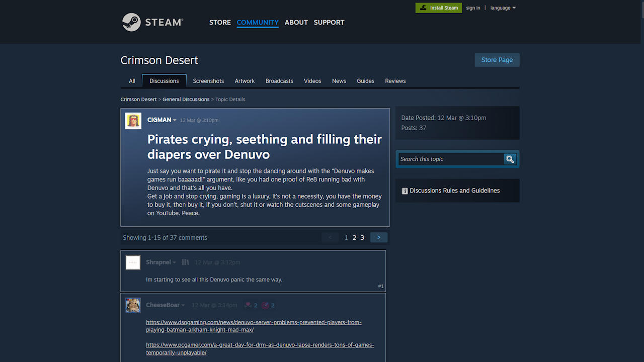Expand CheeseBoar's username dropdown arrow
Viewport: 644px width, 362px height.
tap(183, 305)
